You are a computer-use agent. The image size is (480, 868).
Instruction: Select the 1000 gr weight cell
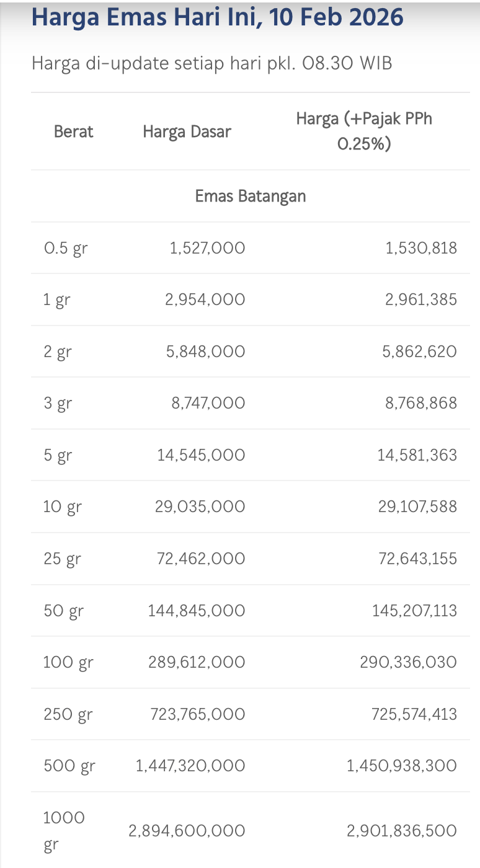[64, 830]
